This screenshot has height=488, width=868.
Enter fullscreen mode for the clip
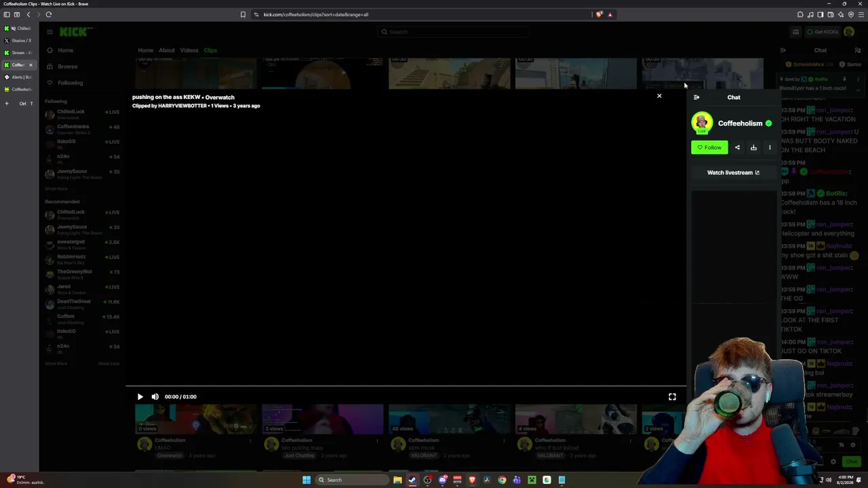tap(672, 396)
